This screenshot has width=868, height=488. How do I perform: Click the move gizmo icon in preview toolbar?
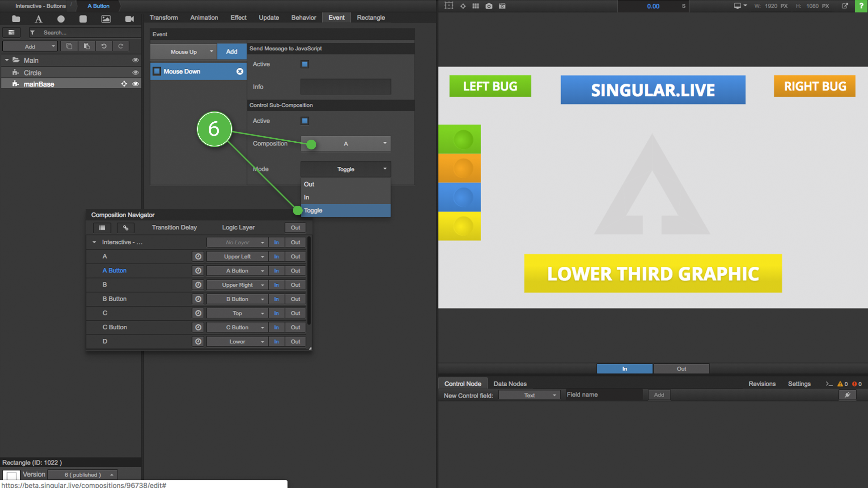pos(463,6)
